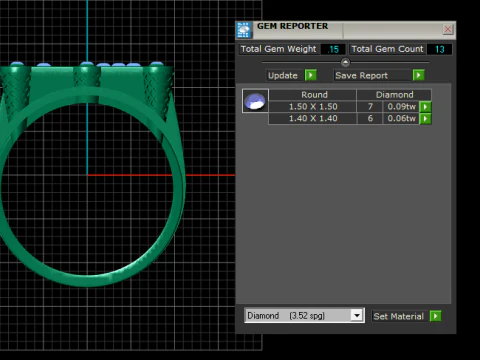Click the 0.06tw weight cell
The image size is (480, 360).
[x=401, y=118]
